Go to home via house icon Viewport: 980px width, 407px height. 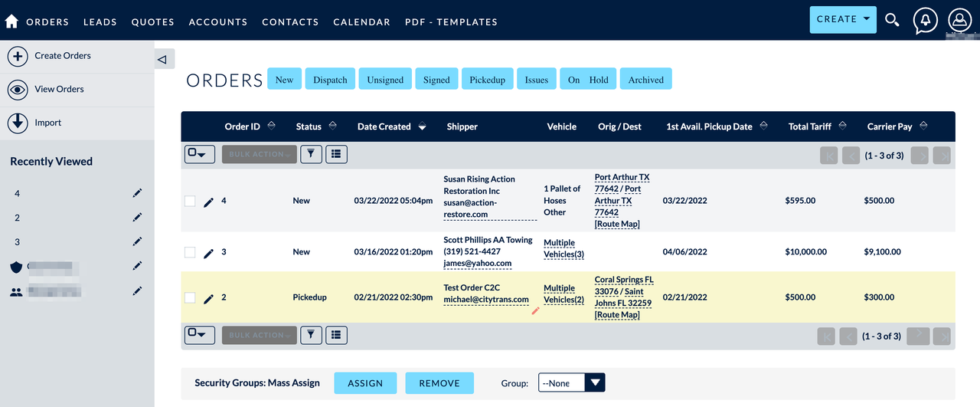(11, 21)
